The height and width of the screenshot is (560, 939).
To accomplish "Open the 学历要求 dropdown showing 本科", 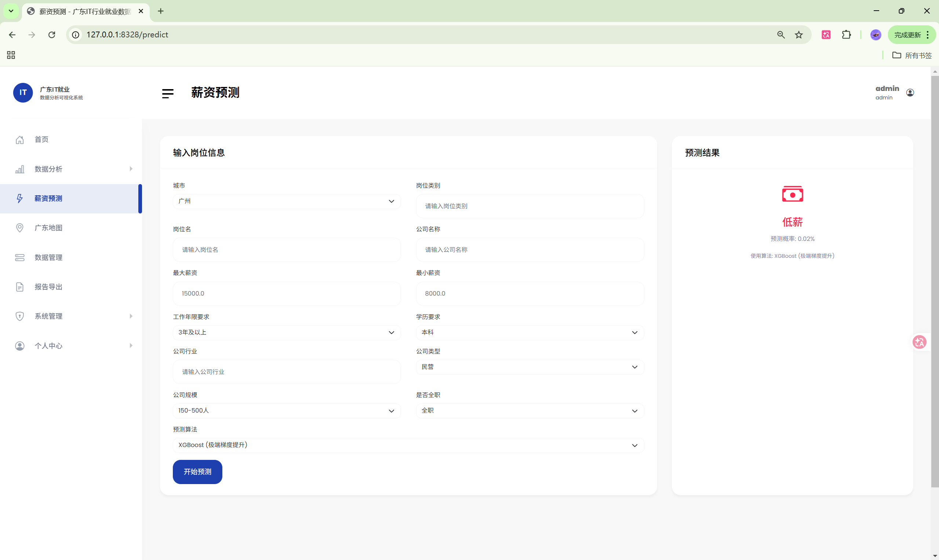I will 529,332.
